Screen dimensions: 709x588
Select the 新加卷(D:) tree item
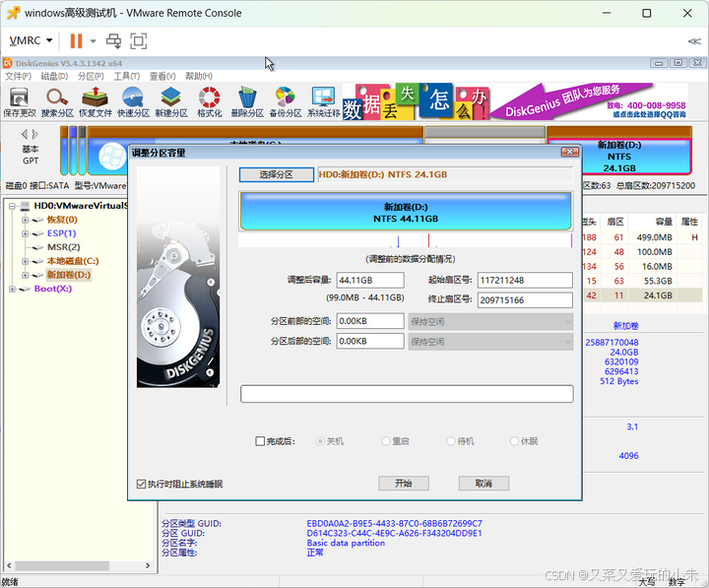(69, 275)
